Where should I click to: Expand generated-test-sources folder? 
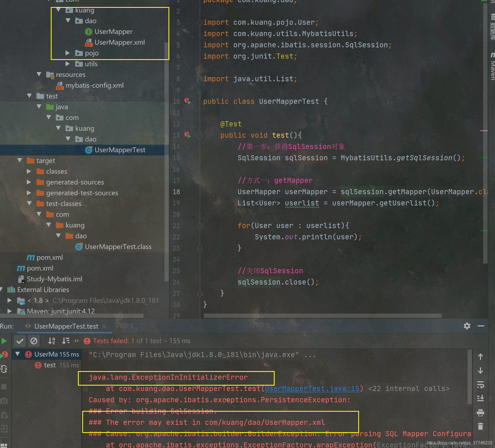[29, 193]
